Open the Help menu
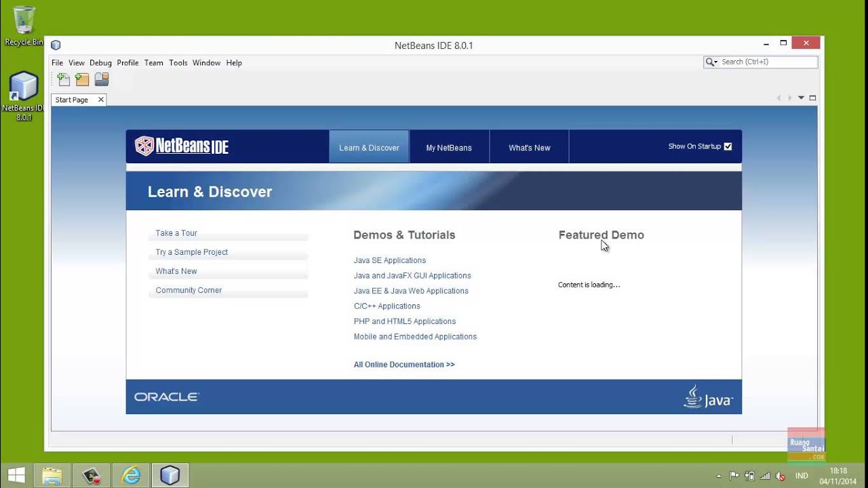This screenshot has height=488, width=868. (x=234, y=62)
